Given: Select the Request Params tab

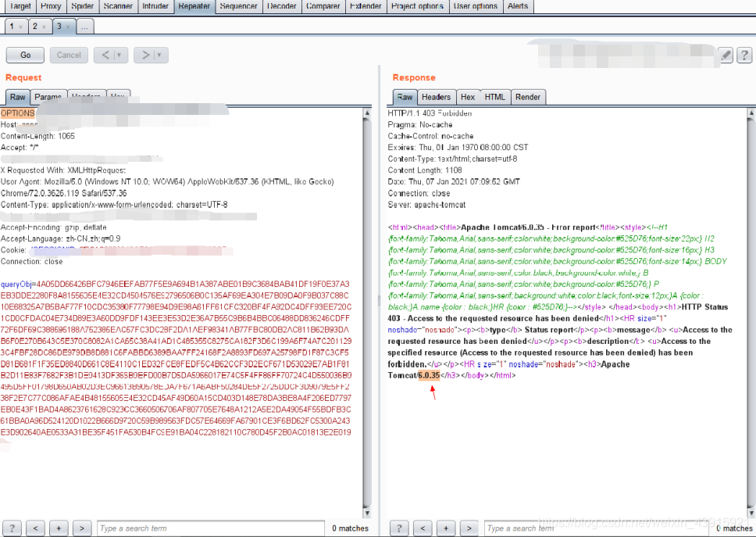Looking at the screenshot, I should [48, 97].
